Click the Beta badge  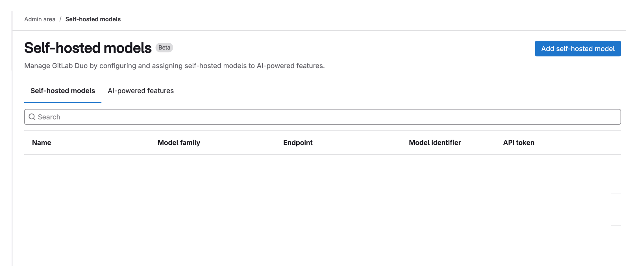[164, 48]
